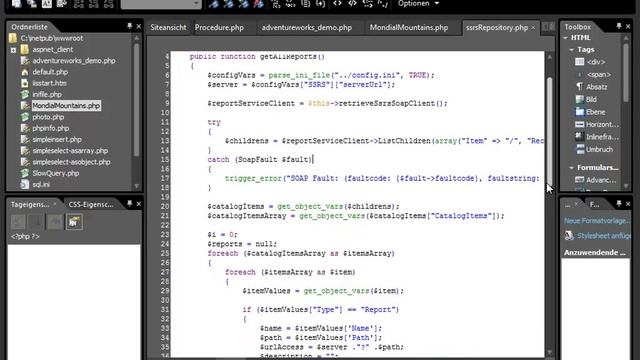Click the Neue Formatvorlage... link

pyautogui.click(x=597, y=221)
